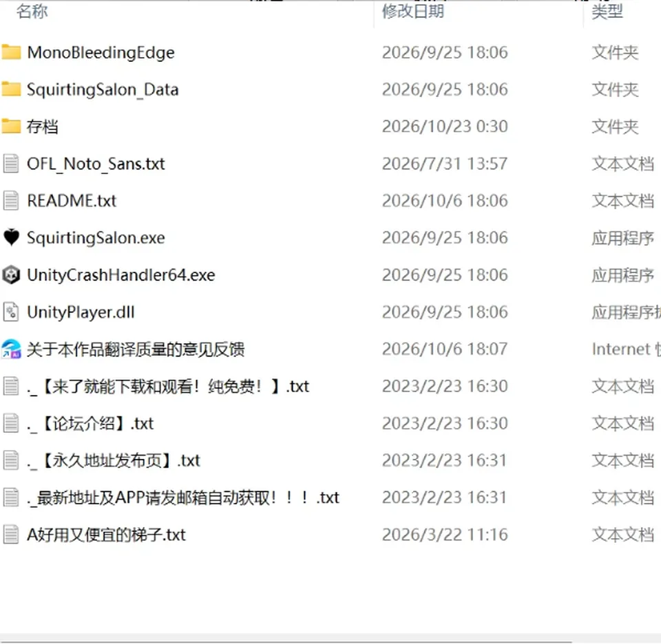Screen dimensions: 661x644
Task: Select the 存档 folder name
Action: point(43,127)
